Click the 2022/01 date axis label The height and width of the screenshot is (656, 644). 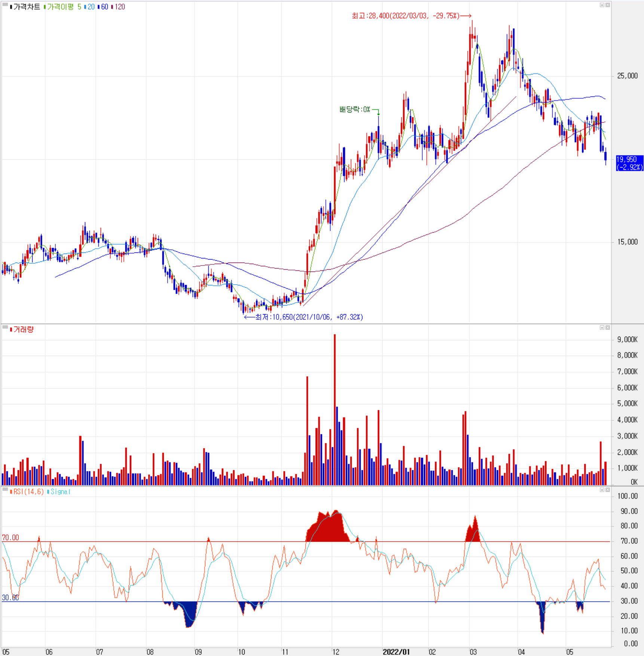pyautogui.click(x=396, y=652)
